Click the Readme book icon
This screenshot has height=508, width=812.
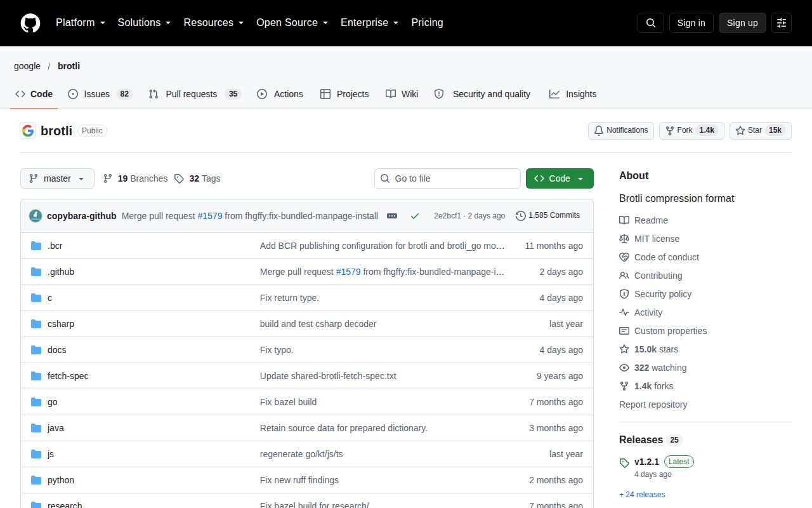pyautogui.click(x=624, y=220)
